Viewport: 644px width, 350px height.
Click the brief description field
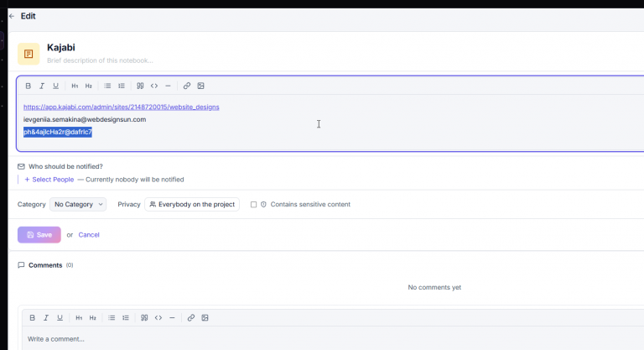[100, 60]
